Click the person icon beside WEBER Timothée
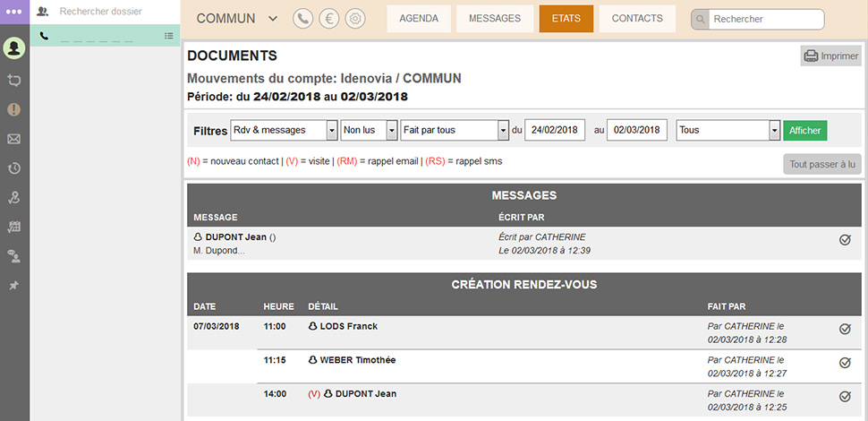Image resolution: width=868 pixels, height=421 pixels. pos(313,360)
